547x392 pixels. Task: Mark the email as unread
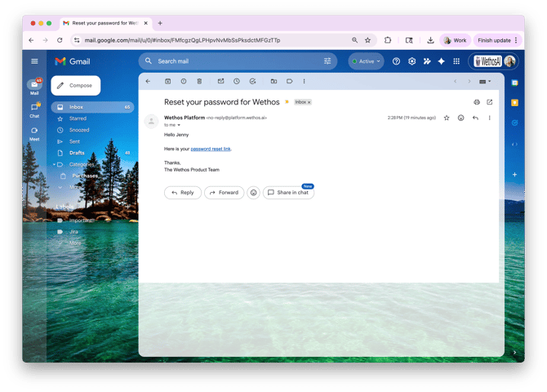pos(220,82)
